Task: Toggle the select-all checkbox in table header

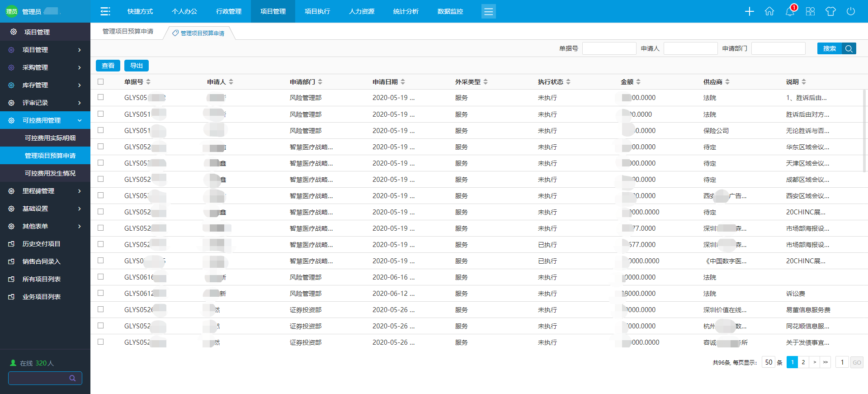Action: click(101, 82)
